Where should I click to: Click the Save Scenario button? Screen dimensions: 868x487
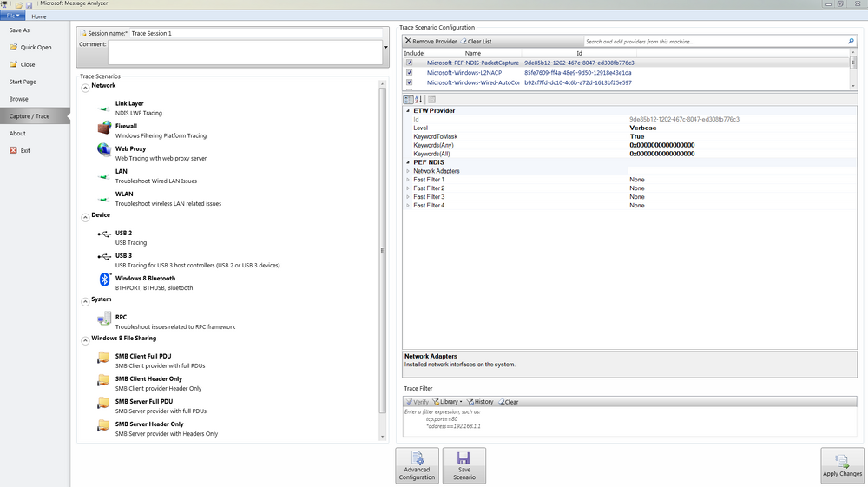[x=464, y=465]
